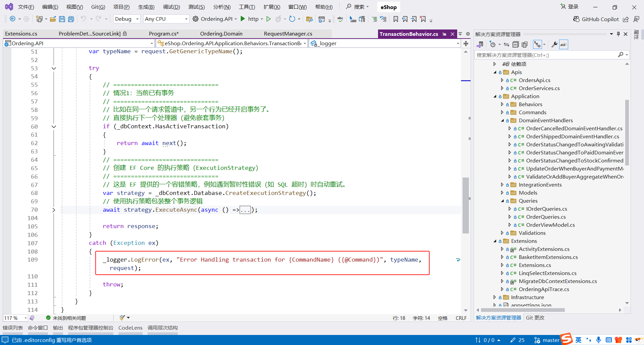Open the 程序包管理器控制台 panel
Viewport: 644px width, 345px height.
(90, 328)
